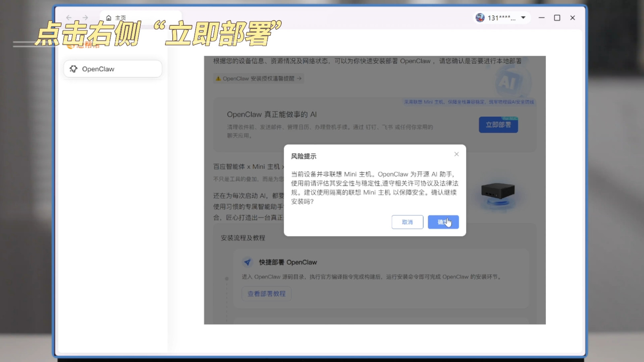Click the 采用联想 Mini 主机 banner tag
Viewport: 644px width, 362px height.
pos(469,102)
